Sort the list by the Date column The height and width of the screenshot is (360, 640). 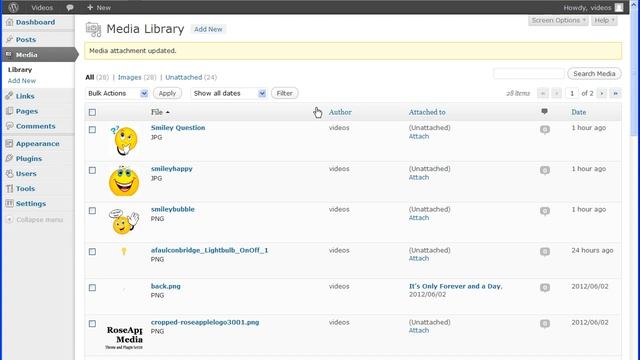[579, 112]
